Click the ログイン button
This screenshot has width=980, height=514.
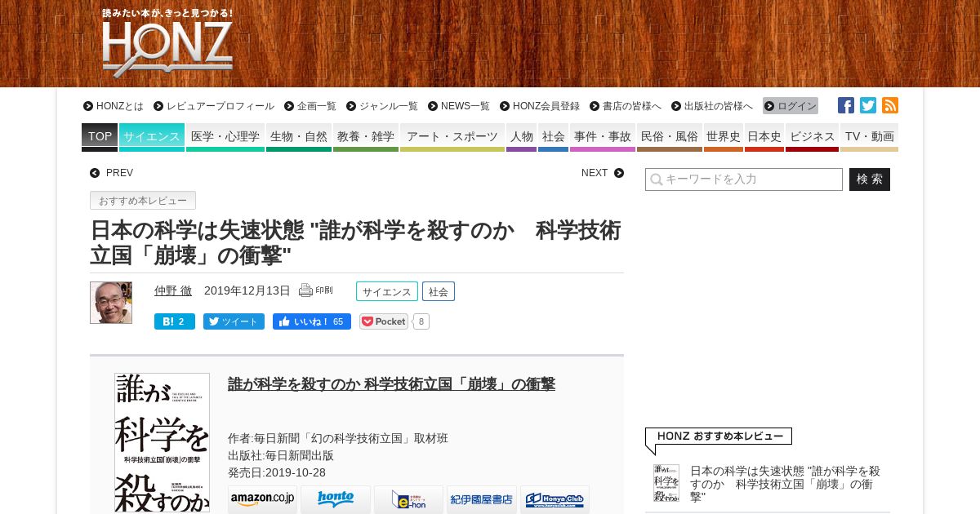791,106
